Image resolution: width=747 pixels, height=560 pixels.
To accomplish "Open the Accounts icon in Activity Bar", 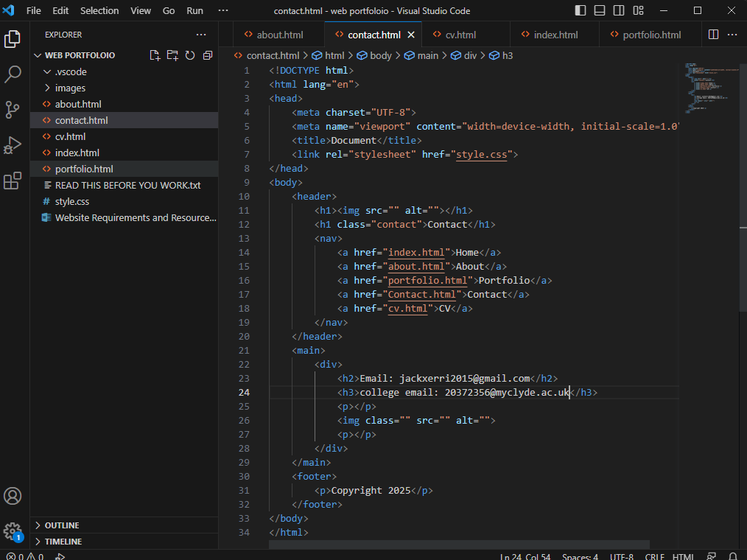I will [x=13, y=496].
